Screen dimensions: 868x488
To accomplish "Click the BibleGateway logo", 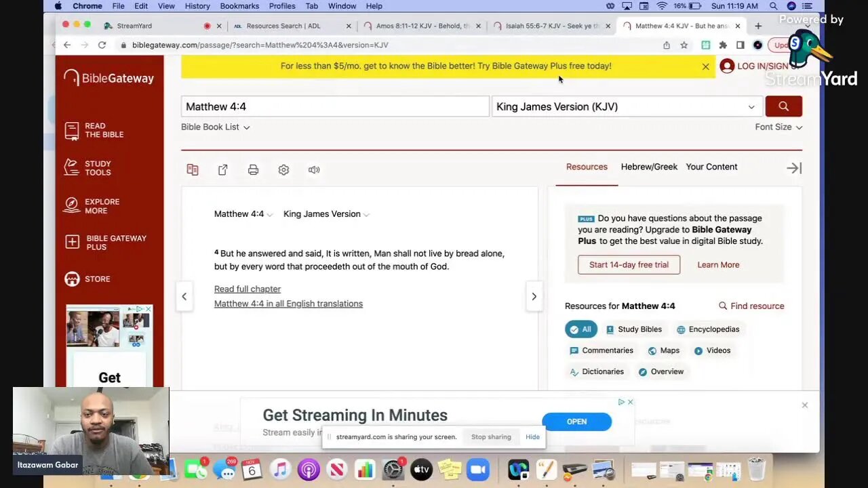I will tap(108, 78).
